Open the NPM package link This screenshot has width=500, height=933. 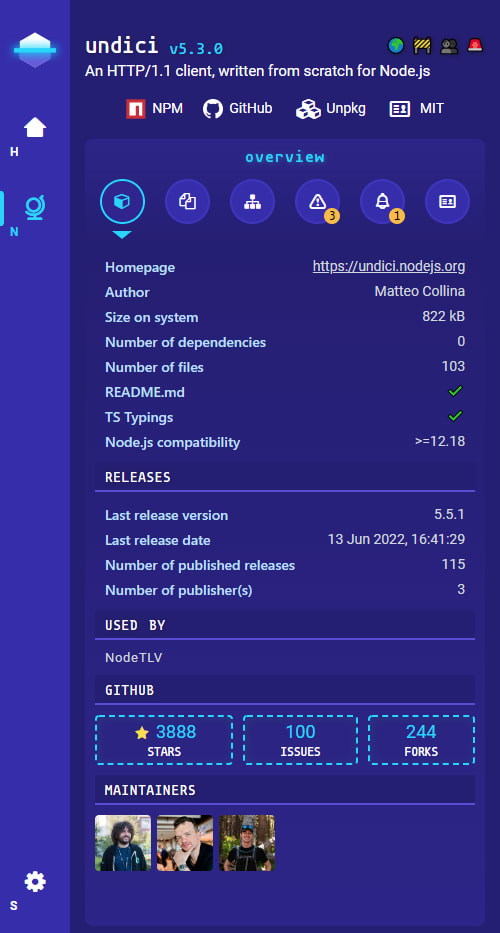pyautogui.click(x=154, y=109)
